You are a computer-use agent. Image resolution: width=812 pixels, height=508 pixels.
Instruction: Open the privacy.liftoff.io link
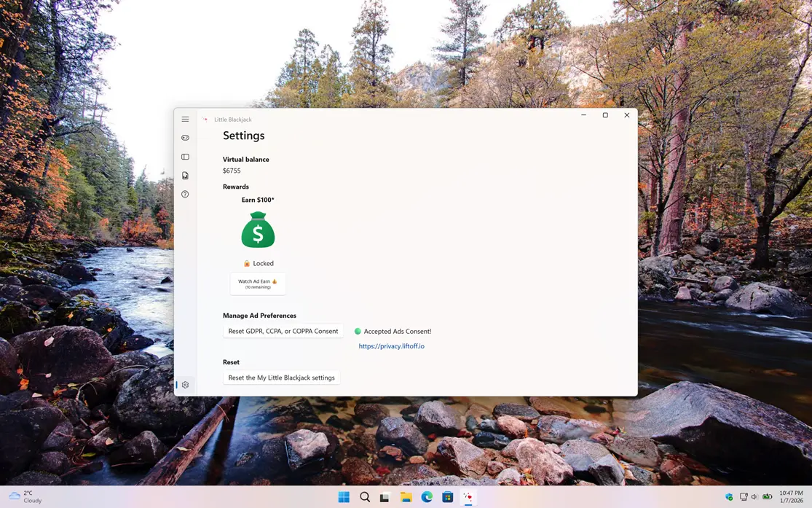391,346
